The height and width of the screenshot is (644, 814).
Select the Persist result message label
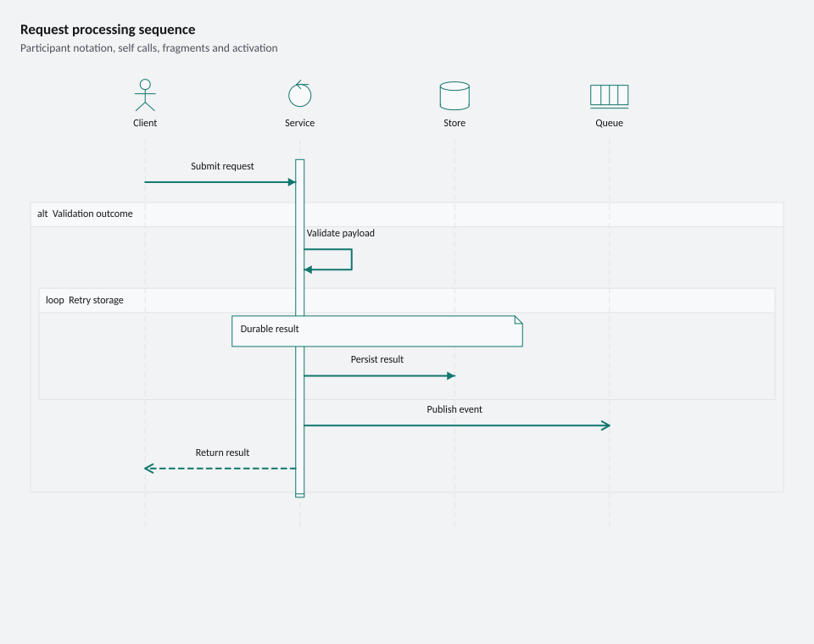tap(376, 359)
